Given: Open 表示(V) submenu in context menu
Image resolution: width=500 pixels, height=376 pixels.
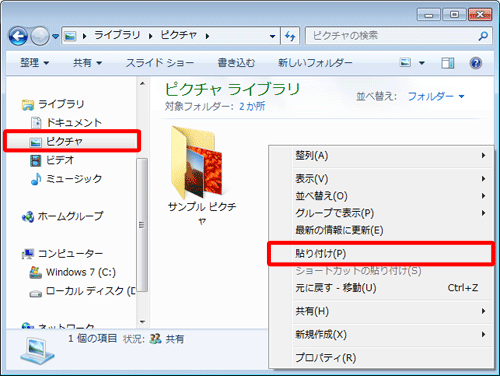Looking at the screenshot, I should tap(381, 179).
